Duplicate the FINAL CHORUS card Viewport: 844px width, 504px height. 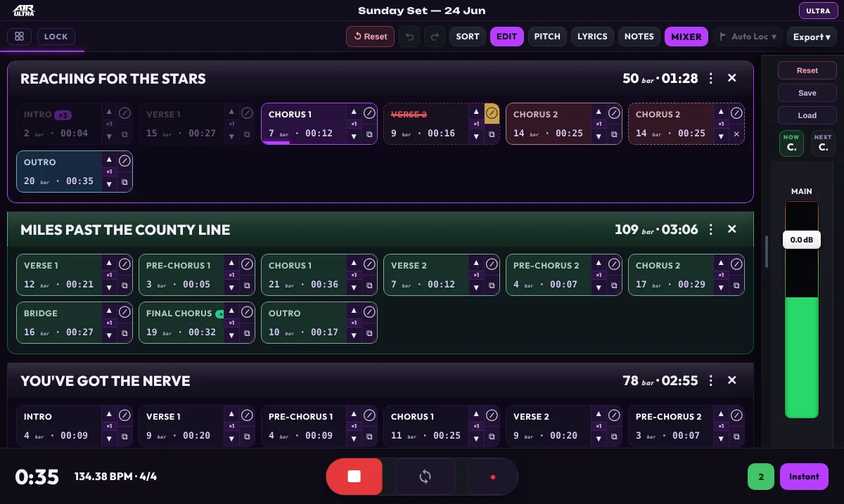pyautogui.click(x=247, y=333)
